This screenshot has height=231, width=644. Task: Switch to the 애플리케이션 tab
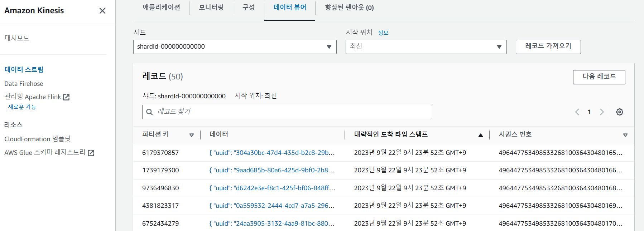pos(161,8)
